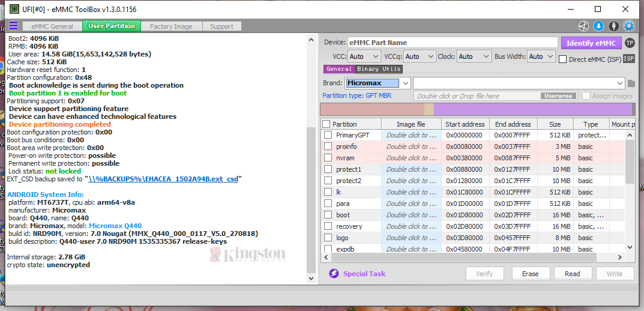Click the eMMC Part Name device field
The image size is (644, 311).
pos(453,43)
